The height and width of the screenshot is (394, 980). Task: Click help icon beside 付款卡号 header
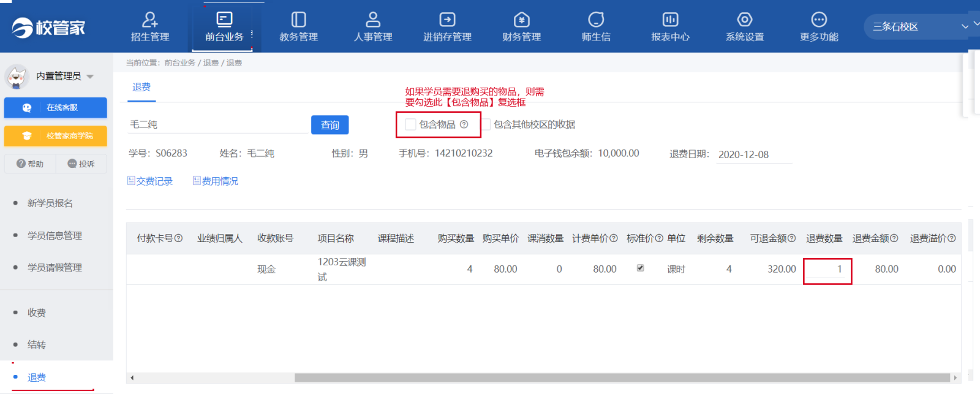click(179, 238)
